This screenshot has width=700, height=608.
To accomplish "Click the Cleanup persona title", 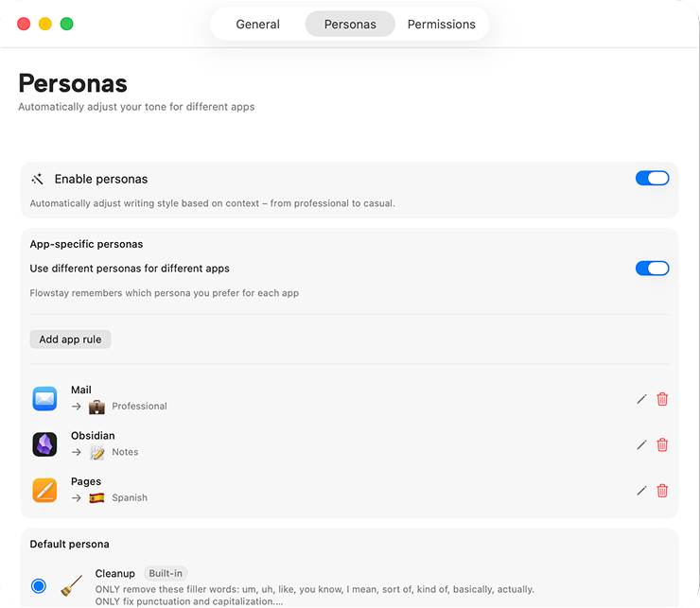I will click(114, 574).
